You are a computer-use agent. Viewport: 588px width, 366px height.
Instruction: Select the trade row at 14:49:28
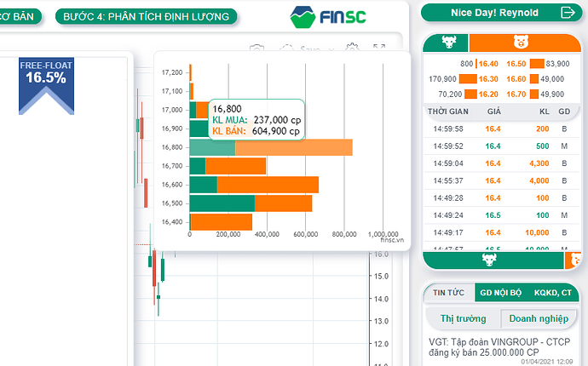coord(501,198)
